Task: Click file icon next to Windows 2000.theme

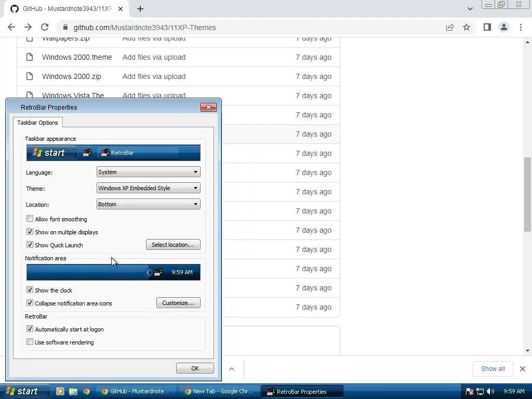Action: 30,57
